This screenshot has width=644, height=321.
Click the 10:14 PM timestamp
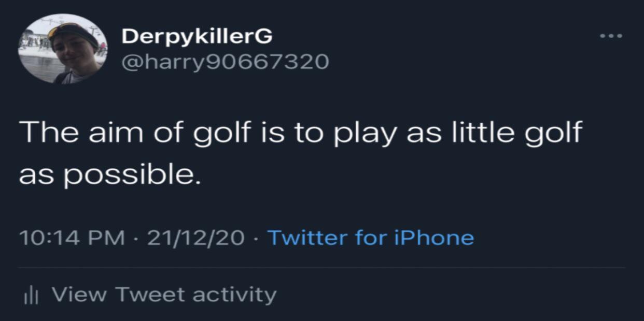click(x=72, y=238)
